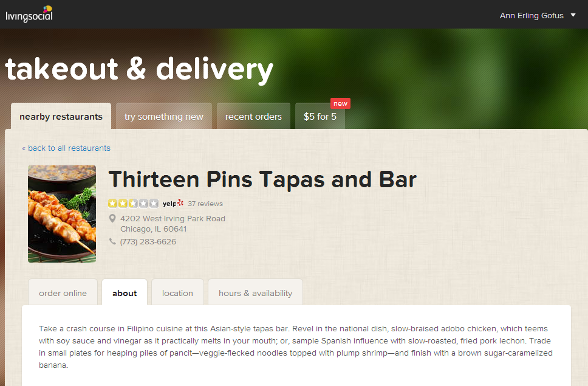The height and width of the screenshot is (386, 588).
Task: Switch to the order online tab
Action: point(63,293)
